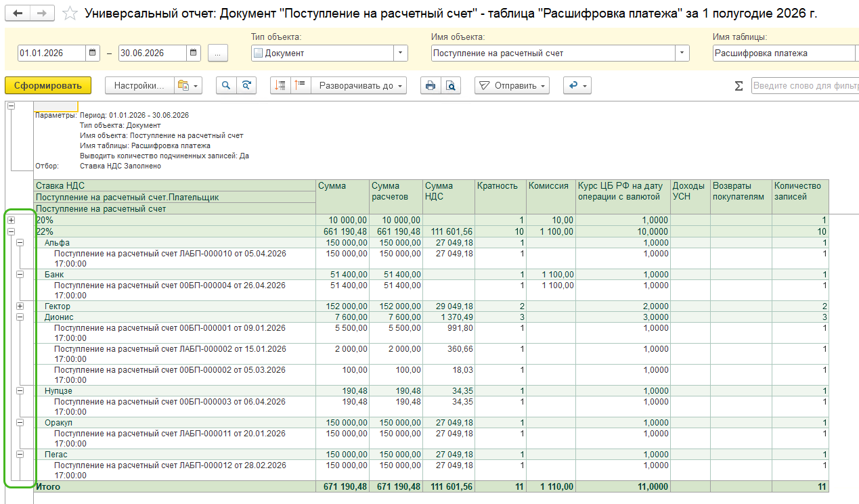Click the start date field 01.01.2026
Viewport: 859px width, 504px height.
52,53
